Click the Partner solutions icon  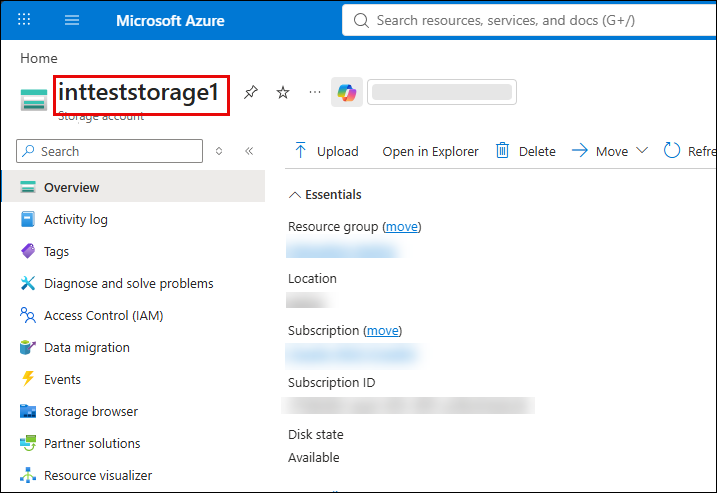click(x=28, y=443)
